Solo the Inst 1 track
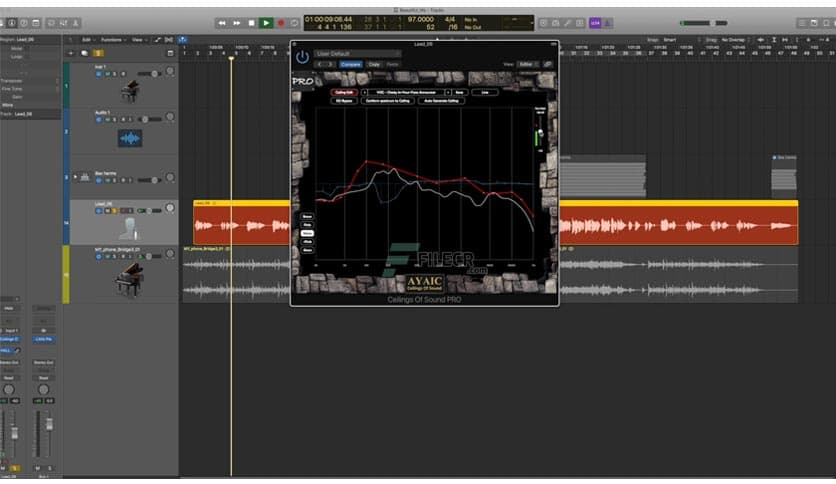Screen dimensions: 836x484 pyautogui.click(x=114, y=74)
